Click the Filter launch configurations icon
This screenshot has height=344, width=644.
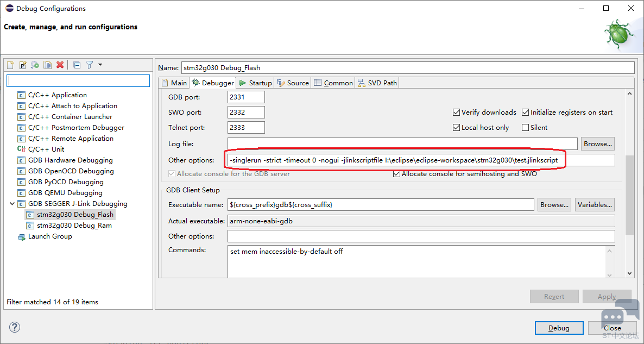89,65
